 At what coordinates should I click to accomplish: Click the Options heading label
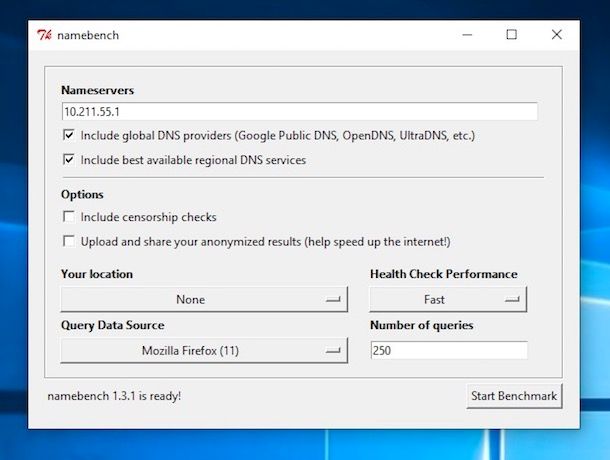point(82,194)
